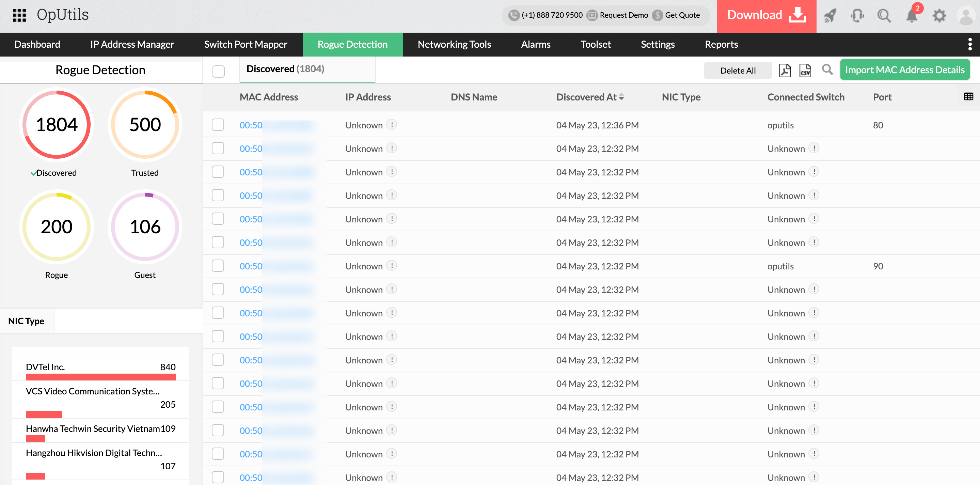Click the rocket quick-start icon
Viewport: 980px width, 485px height.
(830, 16)
